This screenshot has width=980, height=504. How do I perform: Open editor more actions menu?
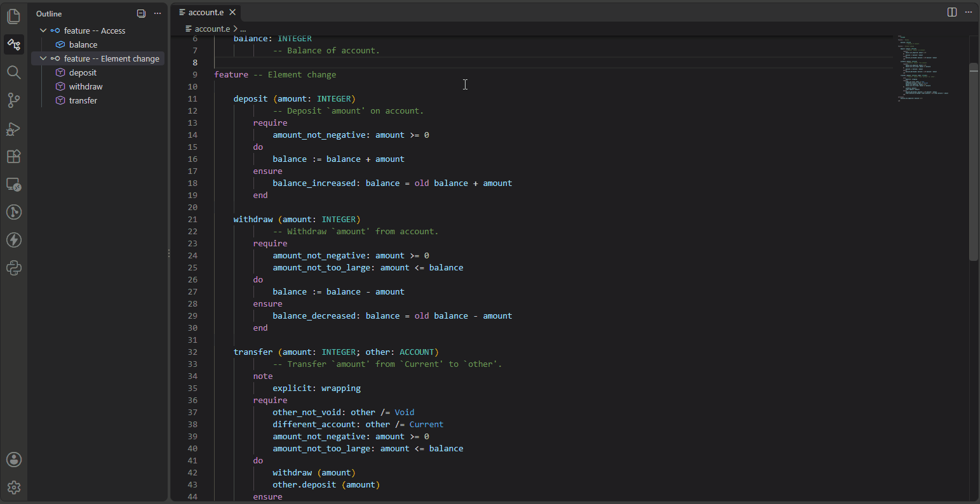pyautogui.click(x=969, y=12)
